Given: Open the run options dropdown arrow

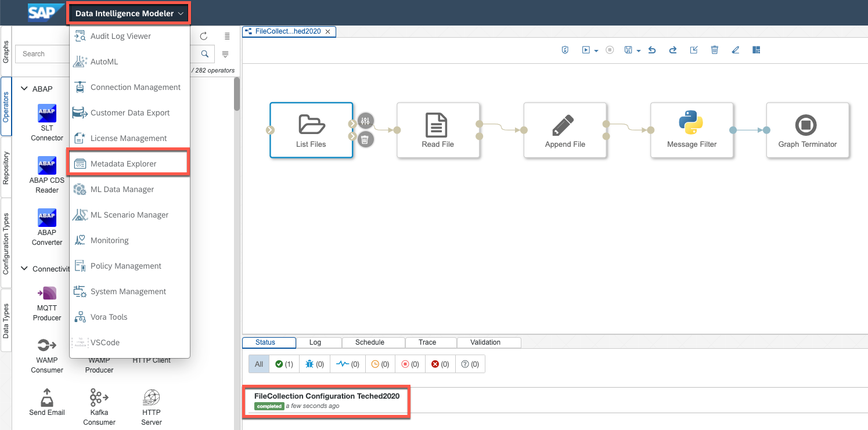Looking at the screenshot, I should [596, 51].
